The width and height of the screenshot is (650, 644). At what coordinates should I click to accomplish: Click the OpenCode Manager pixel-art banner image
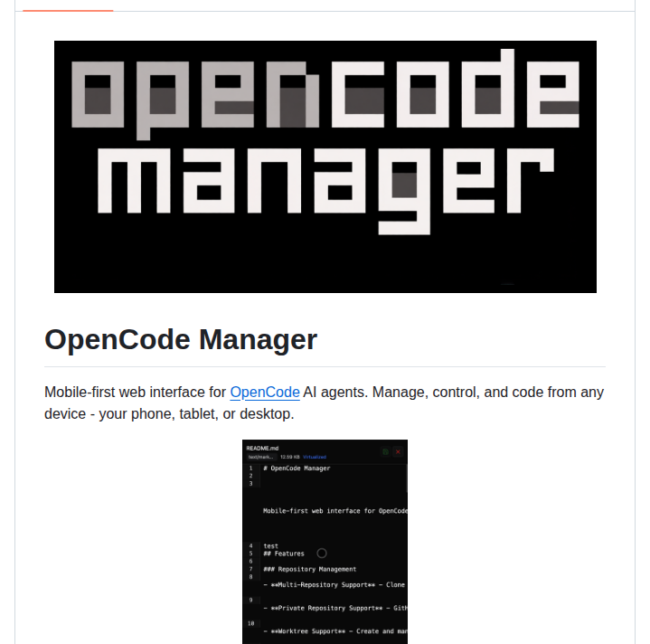coord(325,166)
